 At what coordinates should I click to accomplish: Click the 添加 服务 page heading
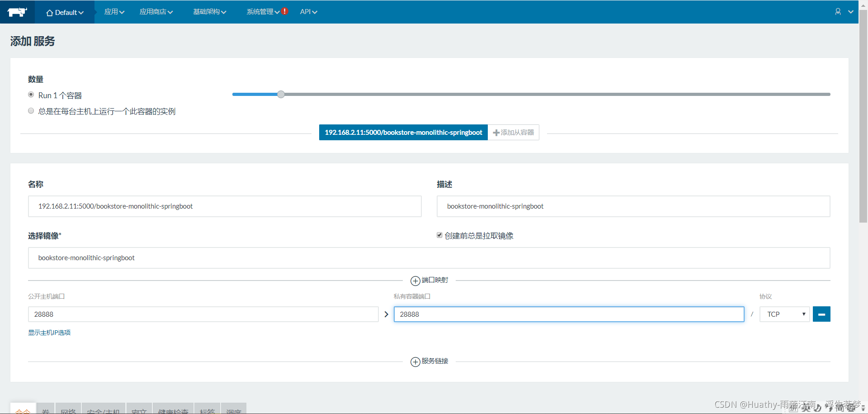33,41
